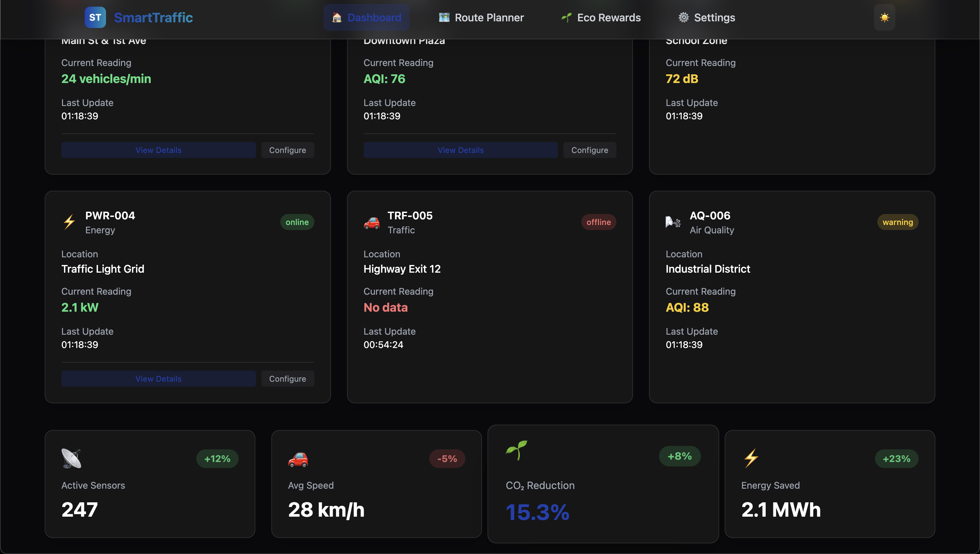View Details for PWR-004 sensor
The width and height of the screenshot is (980, 554).
[158, 379]
